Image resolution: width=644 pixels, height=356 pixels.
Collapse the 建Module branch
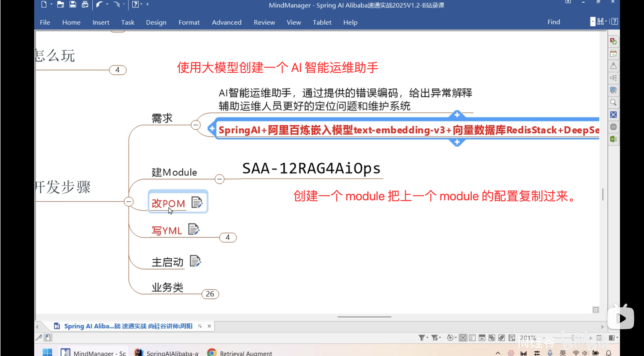tap(219, 179)
